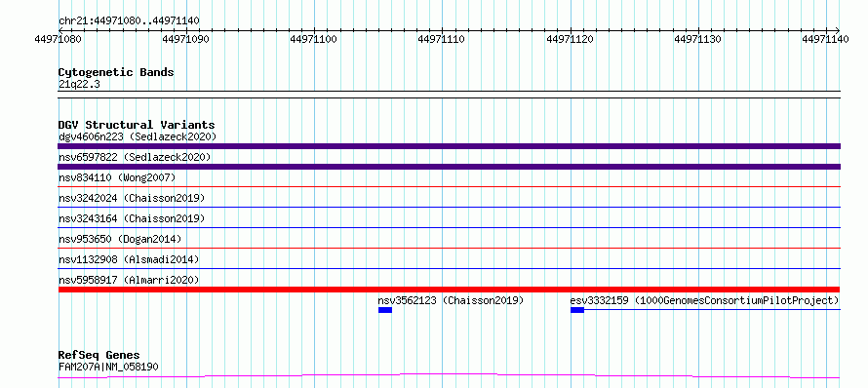Select ruler tick label 44971130
Screen dimensions: 868x388
pyautogui.click(x=698, y=39)
